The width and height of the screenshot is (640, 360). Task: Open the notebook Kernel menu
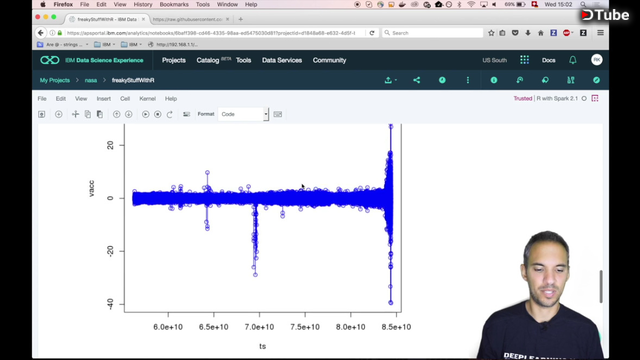click(x=147, y=99)
